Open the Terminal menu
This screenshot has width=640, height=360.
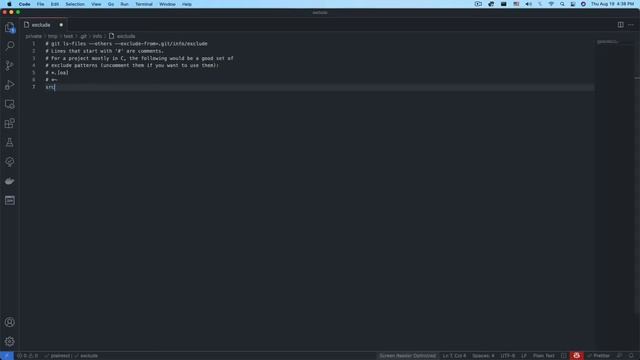point(144,4)
